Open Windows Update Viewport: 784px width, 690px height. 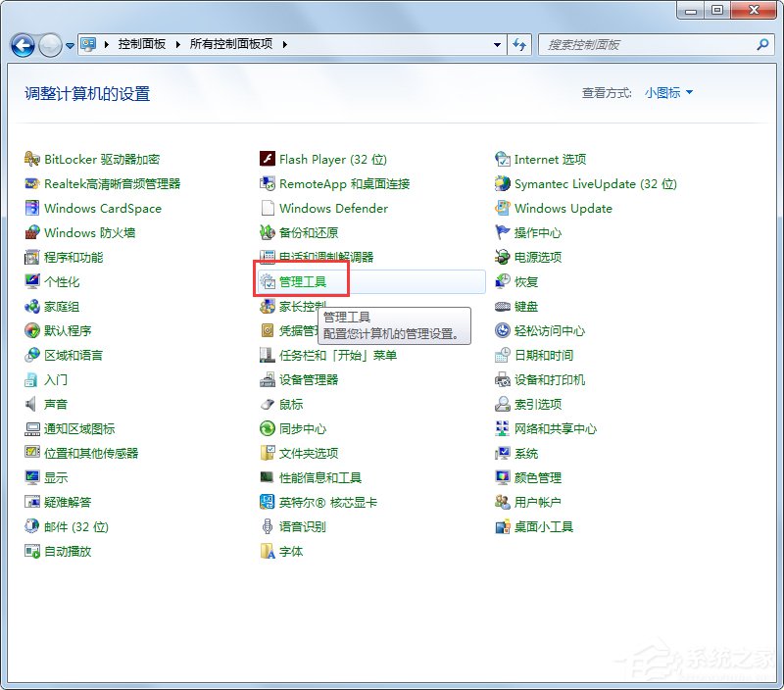(x=563, y=209)
